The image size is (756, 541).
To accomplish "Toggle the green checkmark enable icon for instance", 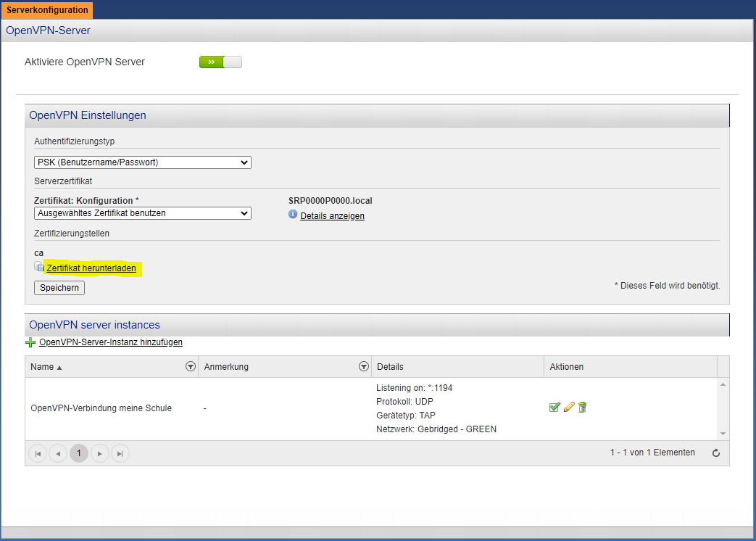I will [554, 408].
